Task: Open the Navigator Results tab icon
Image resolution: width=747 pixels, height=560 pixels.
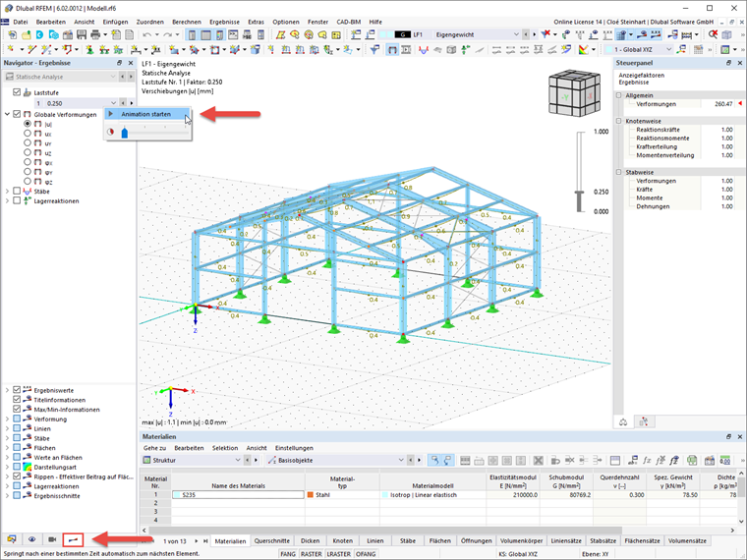Action: pos(74,539)
